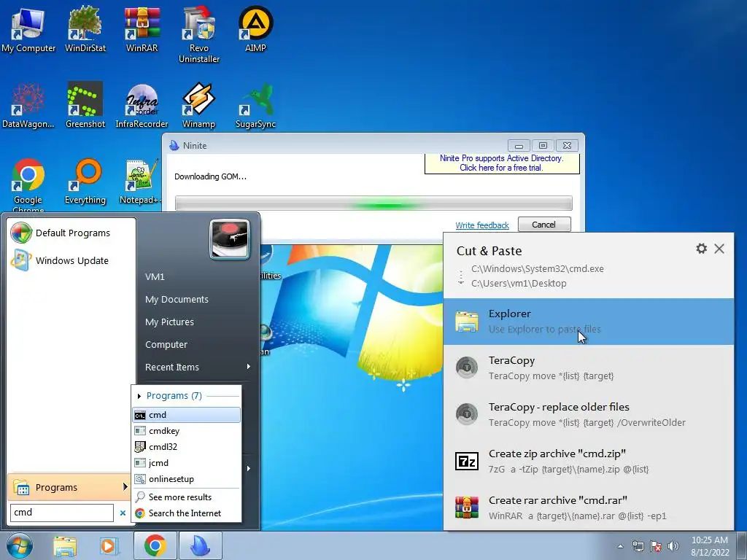The width and height of the screenshot is (747, 560).
Task: Launch cmdkey from search results
Action: tap(186, 431)
